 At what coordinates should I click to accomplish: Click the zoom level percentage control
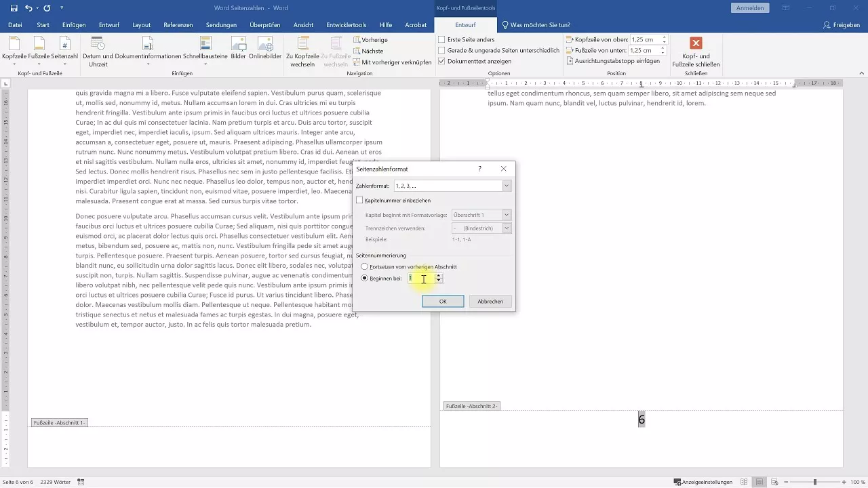(x=857, y=482)
